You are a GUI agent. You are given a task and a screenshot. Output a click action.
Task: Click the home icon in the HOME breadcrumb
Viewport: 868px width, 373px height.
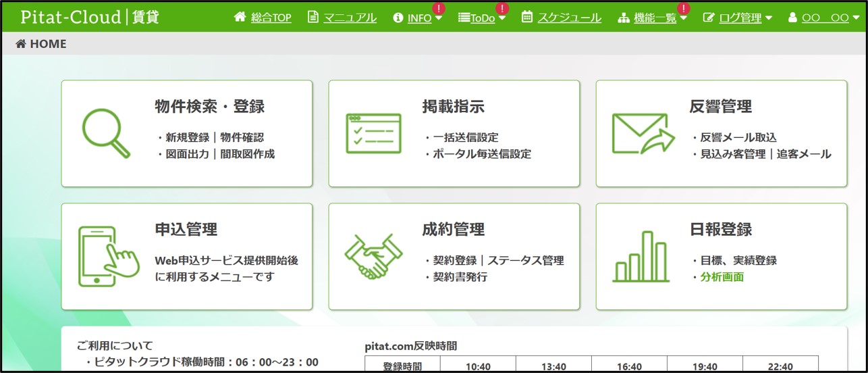pyautogui.click(x=21, y=44)
